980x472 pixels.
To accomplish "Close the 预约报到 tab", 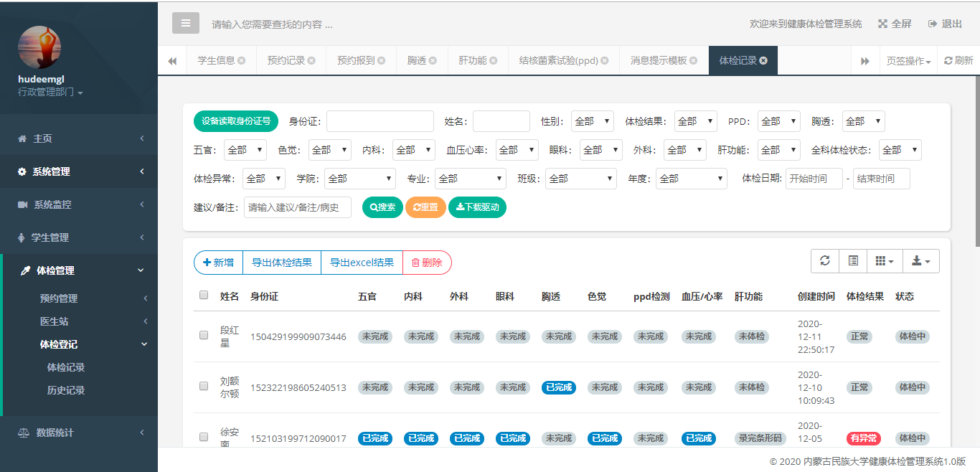I will [x=382, y=61].
